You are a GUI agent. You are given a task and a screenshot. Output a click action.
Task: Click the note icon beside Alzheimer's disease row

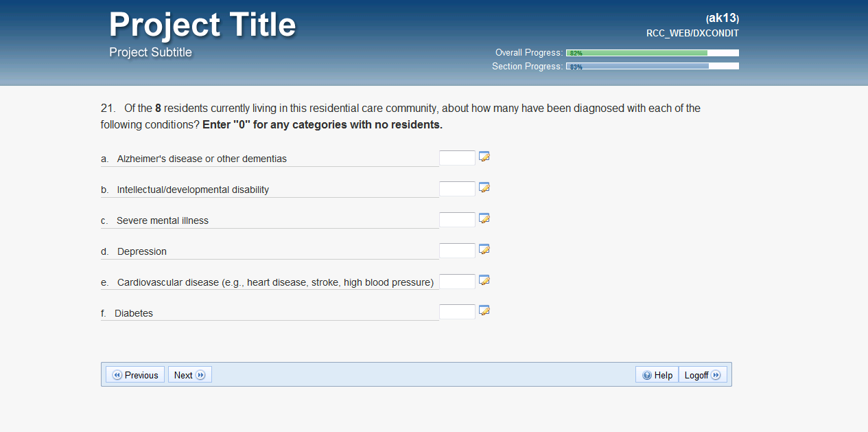[484, 157]
